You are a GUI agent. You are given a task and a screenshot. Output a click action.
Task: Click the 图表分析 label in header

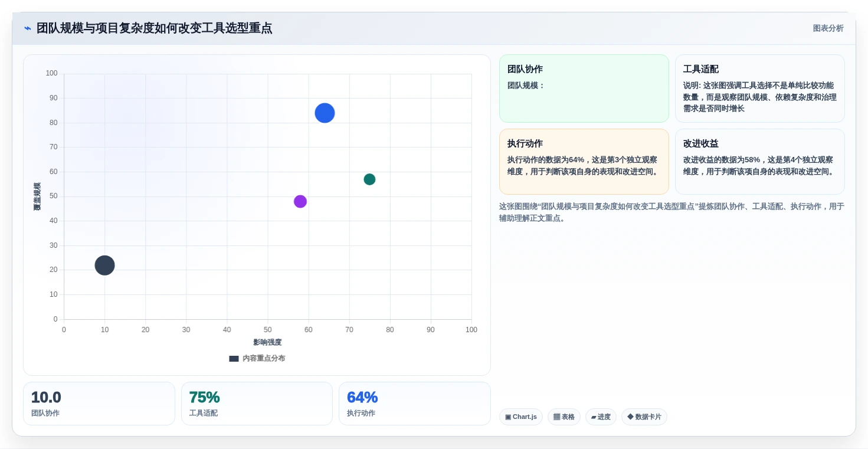pos(828,28)
